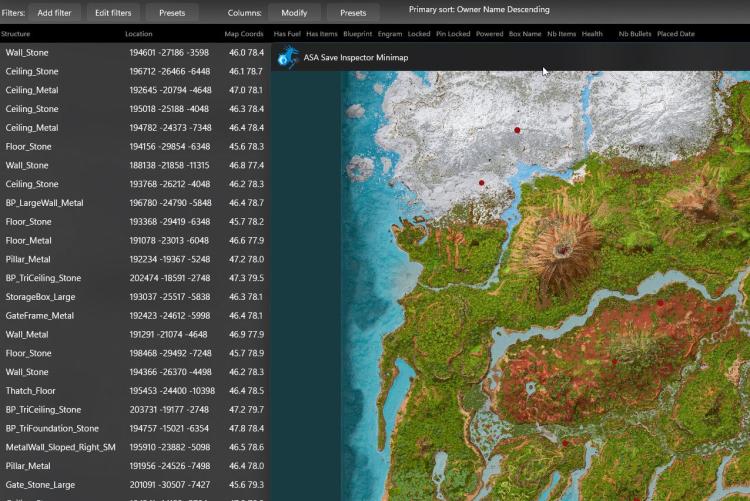Select the Floor_Metal row
This screenshot has height=501, width=750.
tap(135, 241)
